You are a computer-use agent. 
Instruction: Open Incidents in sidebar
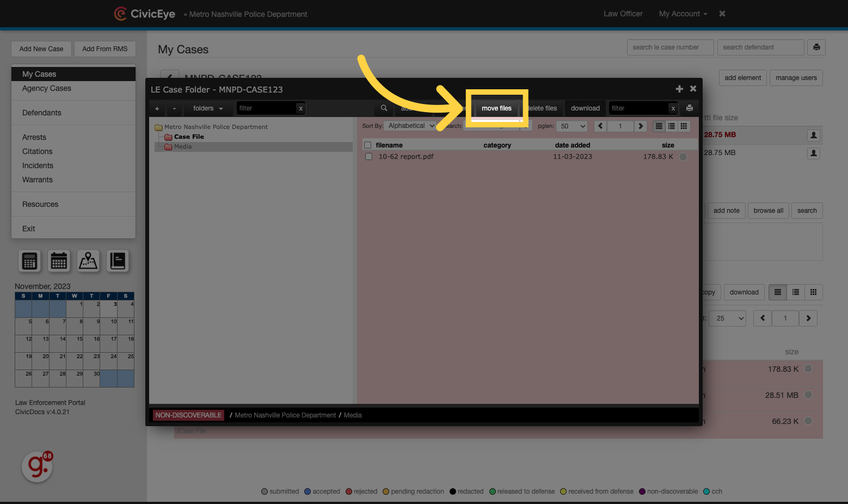click(73, 165)
